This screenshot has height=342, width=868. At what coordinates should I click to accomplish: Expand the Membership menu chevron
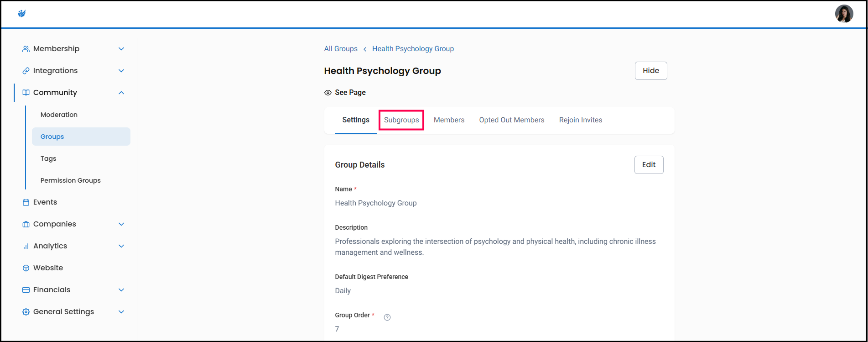click(x=121, y=49)
